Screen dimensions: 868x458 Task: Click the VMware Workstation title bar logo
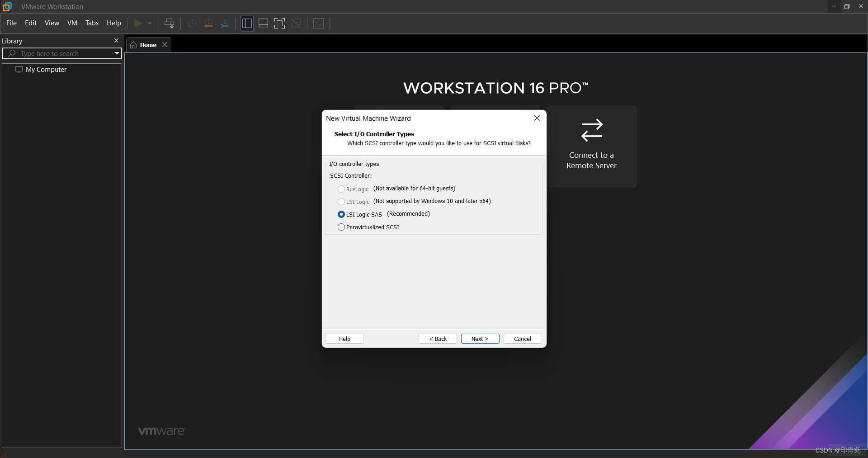click(7, 6)
